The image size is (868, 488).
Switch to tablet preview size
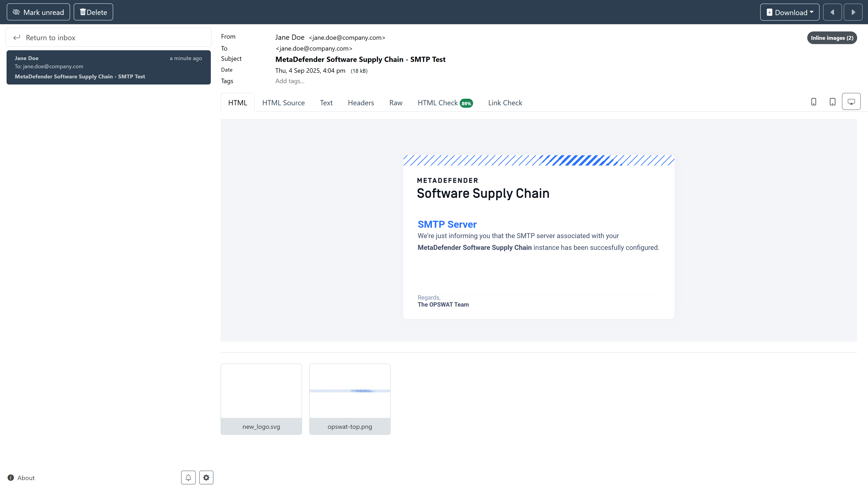pyautogui.click(x=832, y=102)
